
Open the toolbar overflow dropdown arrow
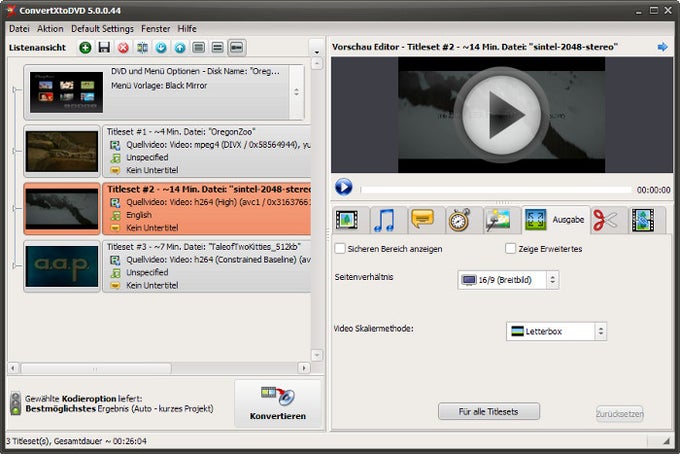[x=317, y=52]
